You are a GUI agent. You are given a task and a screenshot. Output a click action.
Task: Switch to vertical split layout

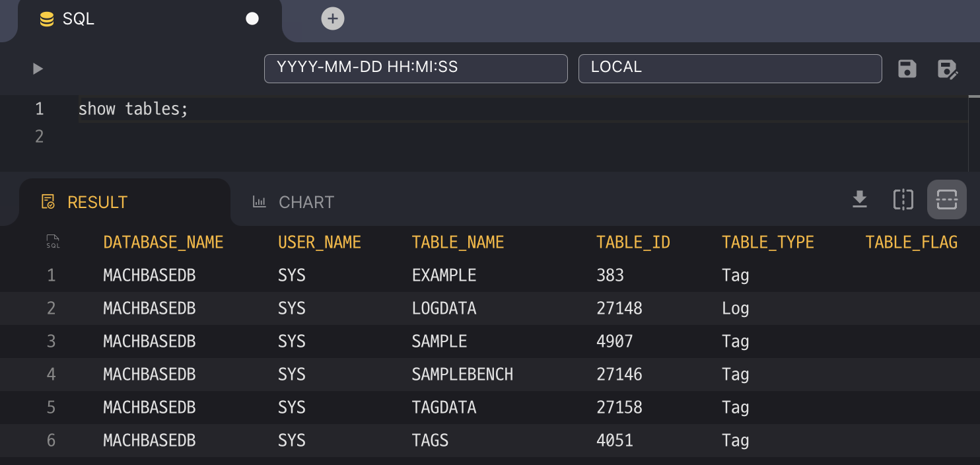point(903,199)
